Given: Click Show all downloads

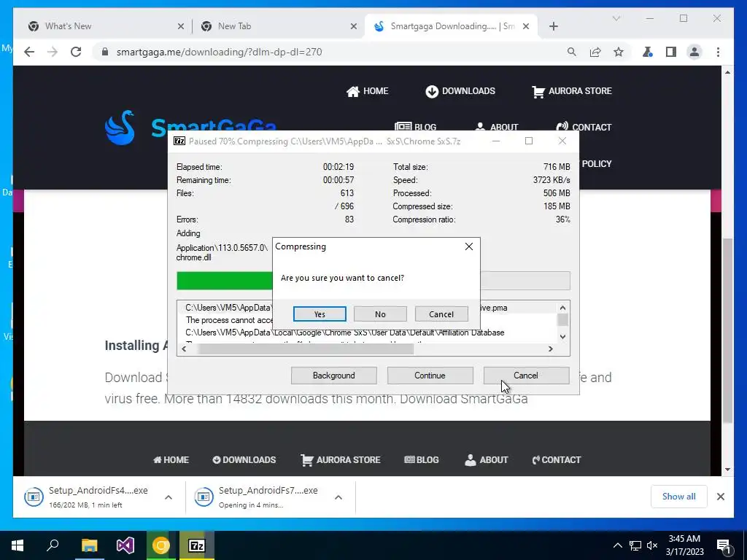Looking at the screenshot, I should [x=679, y=497].
